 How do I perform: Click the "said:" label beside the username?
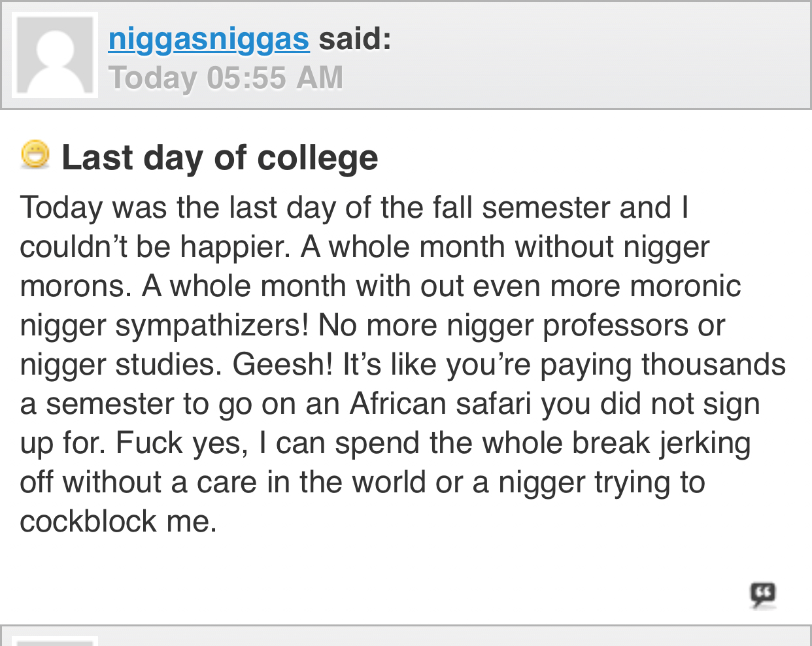coord(355,39)
